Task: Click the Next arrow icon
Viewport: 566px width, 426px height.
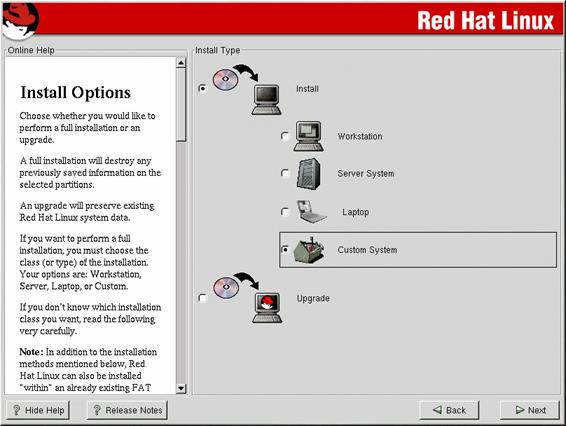Action: 520,410
